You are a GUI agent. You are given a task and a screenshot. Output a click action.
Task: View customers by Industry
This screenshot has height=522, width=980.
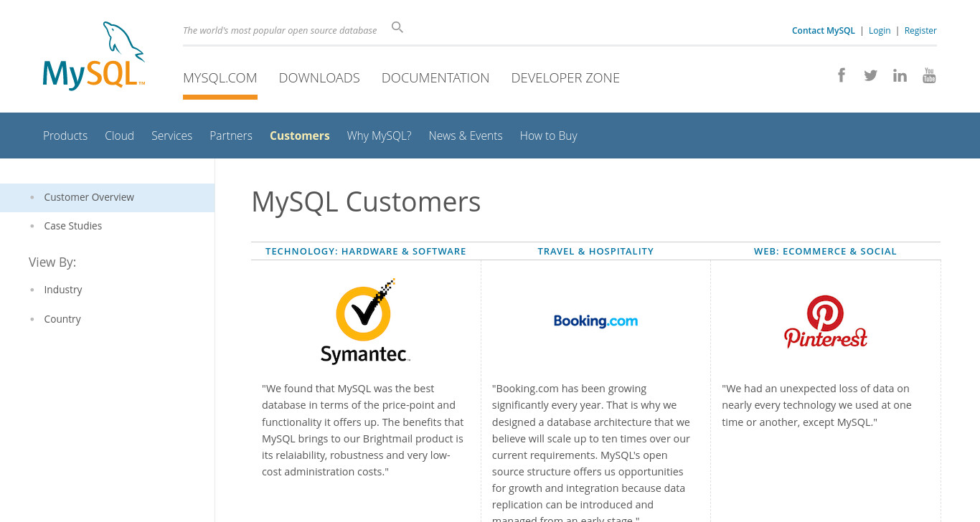coord(63,290)
